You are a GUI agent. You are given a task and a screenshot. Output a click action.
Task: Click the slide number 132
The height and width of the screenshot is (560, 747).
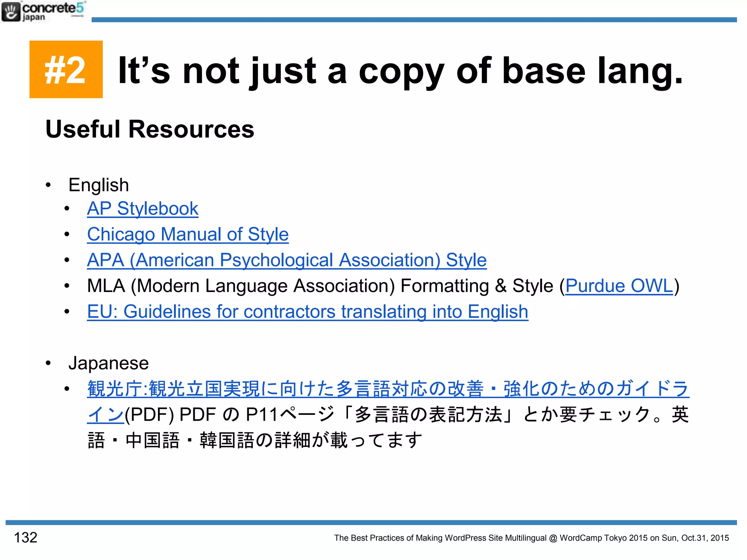[26, 537]
